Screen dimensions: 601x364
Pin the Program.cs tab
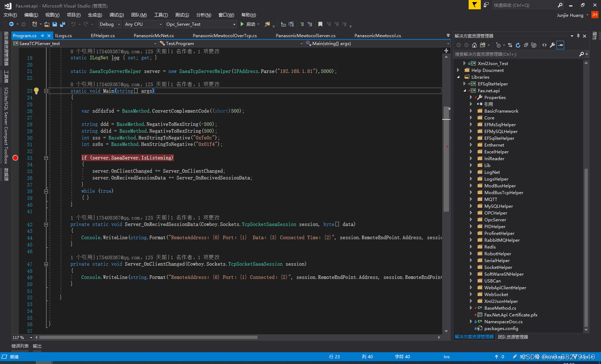click(43, 36)
